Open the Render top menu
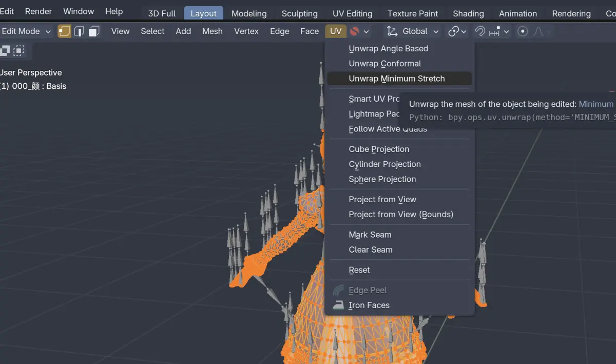616x364 pixels. click(x=38, y=11)
